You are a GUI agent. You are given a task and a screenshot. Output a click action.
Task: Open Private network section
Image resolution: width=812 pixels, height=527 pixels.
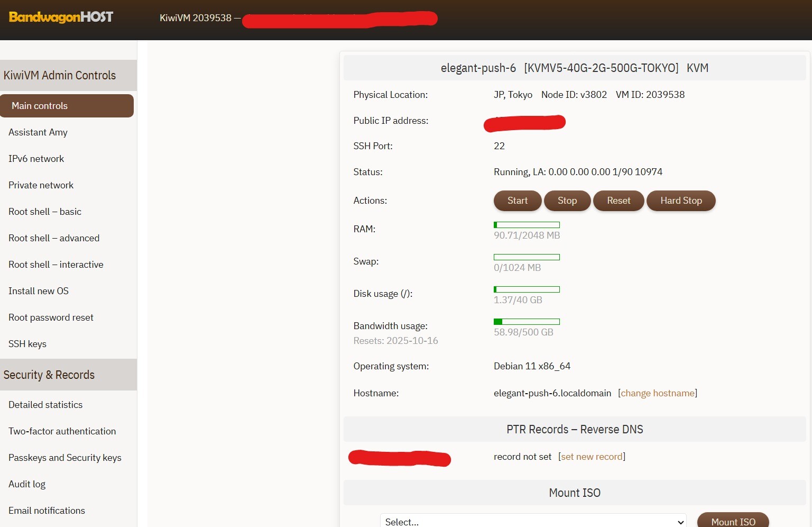pos(41,185)
